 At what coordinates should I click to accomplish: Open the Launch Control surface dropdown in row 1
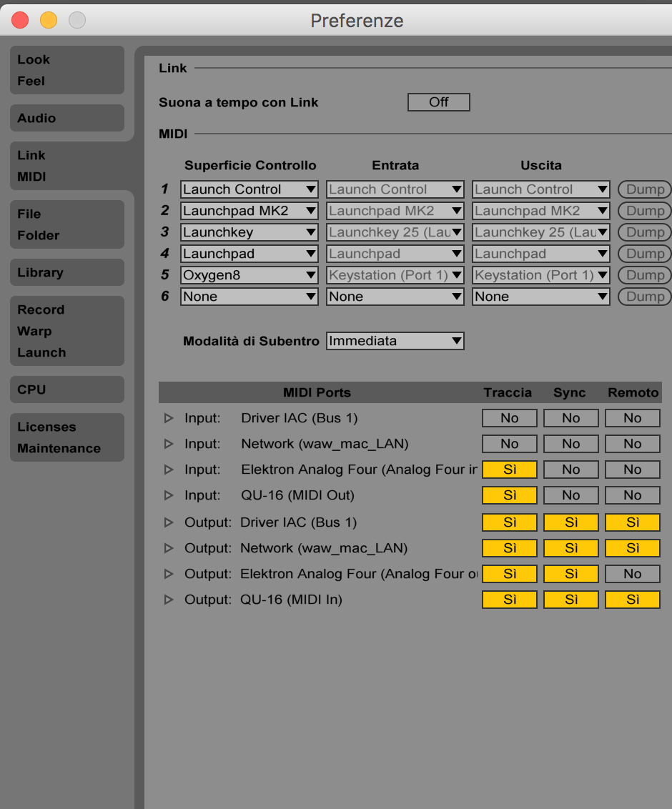(249, 189)
